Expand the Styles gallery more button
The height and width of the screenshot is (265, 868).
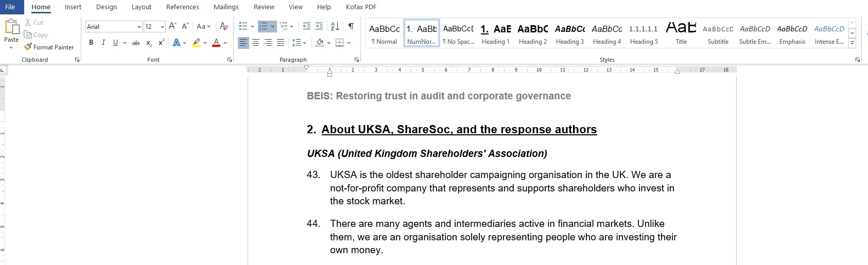[x=852, y=43]
